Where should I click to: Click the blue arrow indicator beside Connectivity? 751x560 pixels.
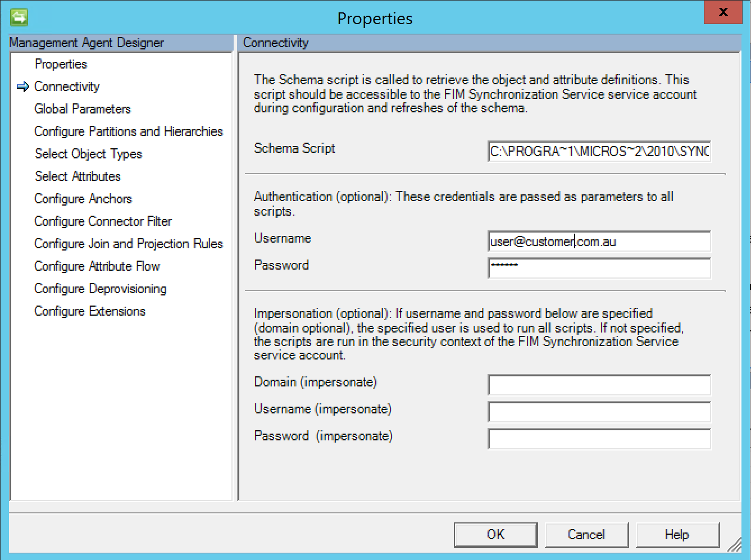click(x=22, y=86)
